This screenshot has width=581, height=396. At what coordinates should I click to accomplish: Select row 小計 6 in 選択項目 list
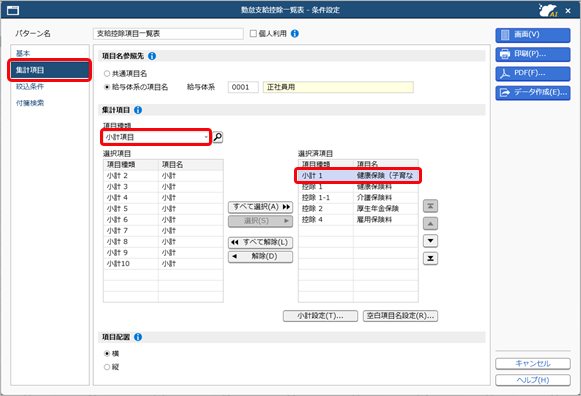163,220
